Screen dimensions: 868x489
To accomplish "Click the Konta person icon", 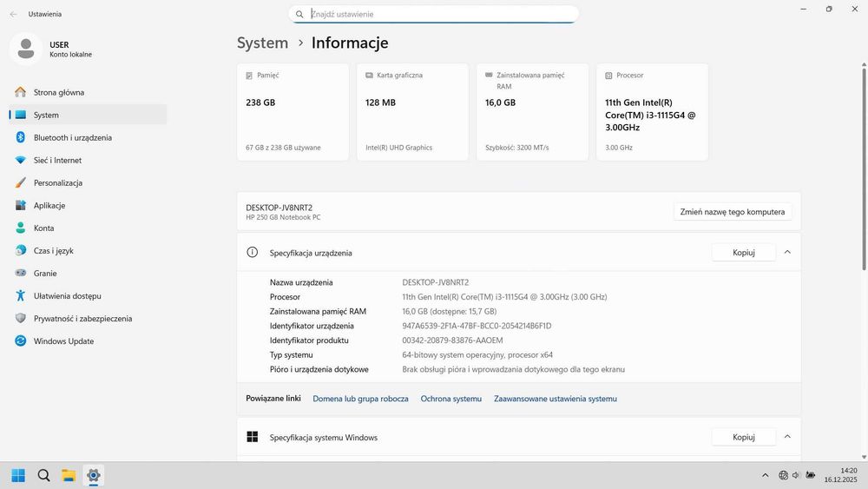I will click(x=21, y=228).
